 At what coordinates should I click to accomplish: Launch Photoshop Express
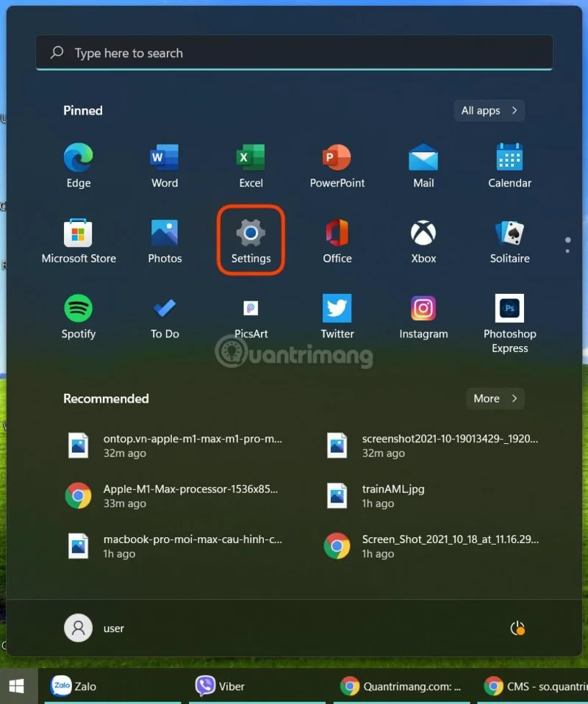(x=509, y=323)
